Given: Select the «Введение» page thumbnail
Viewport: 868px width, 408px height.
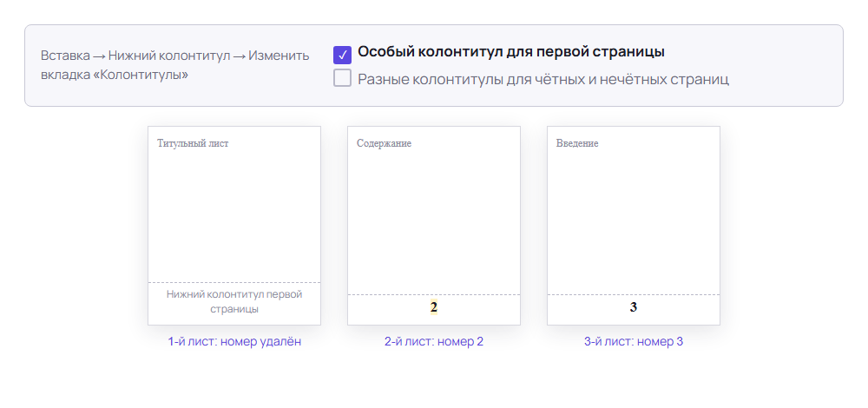Looking at the screenshot, I should pyautogui.click(x=634, y=226).
